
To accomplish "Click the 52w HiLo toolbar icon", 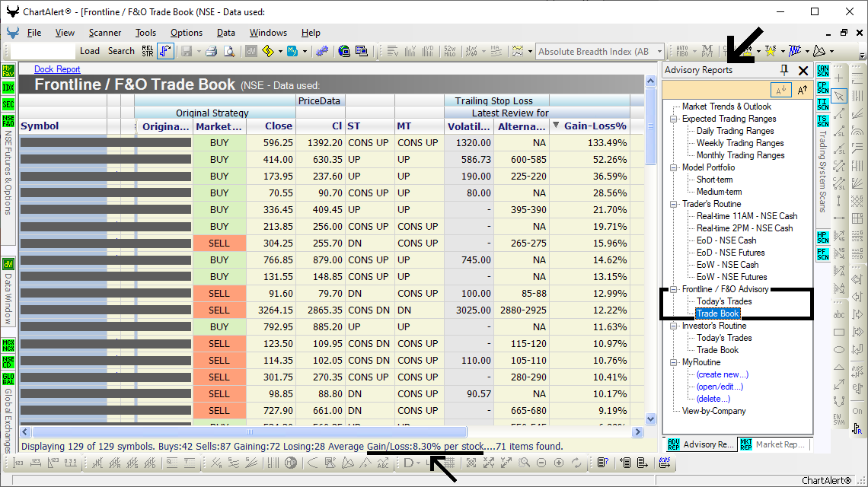I will (449, 51).
